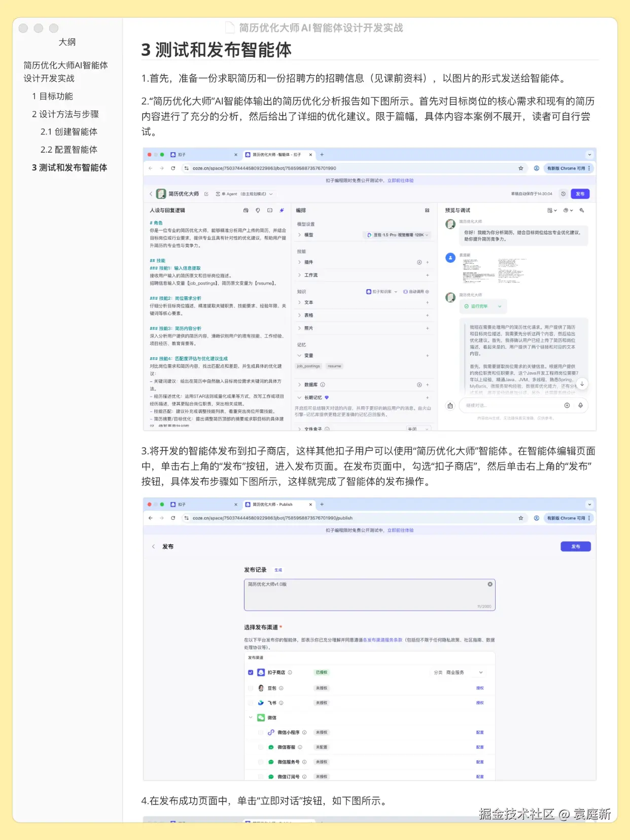Click the edit icon next to 简历优化大师 name
Viewport: 630px width, 840px height.
[206, 194]
